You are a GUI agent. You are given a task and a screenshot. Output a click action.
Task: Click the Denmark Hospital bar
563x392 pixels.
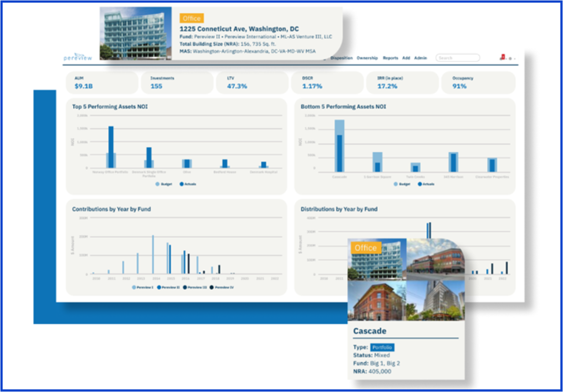click(x=263, y=165)
